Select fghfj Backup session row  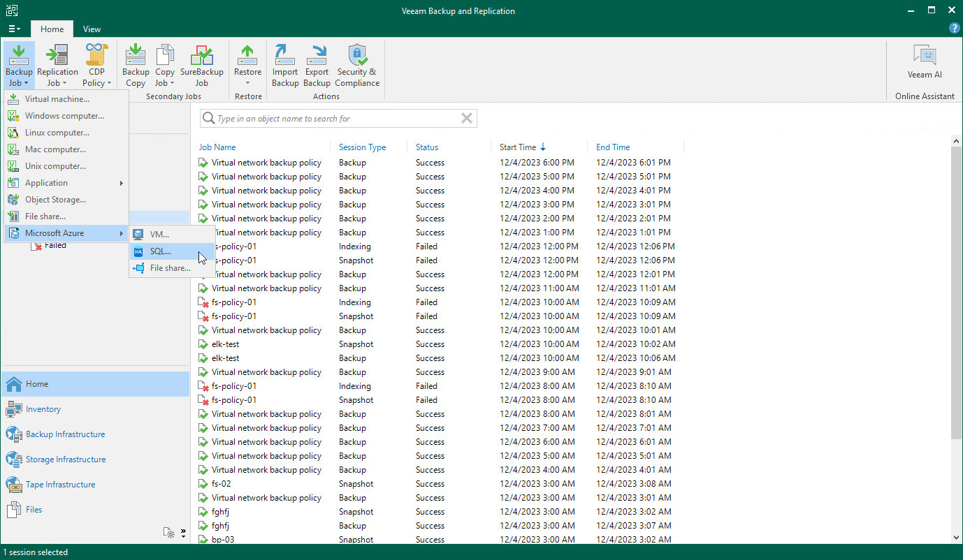tap(440, 526)
